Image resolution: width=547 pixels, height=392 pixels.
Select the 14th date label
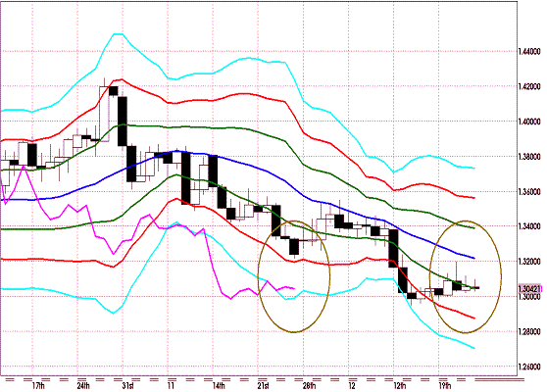click(x=219, y=386)
